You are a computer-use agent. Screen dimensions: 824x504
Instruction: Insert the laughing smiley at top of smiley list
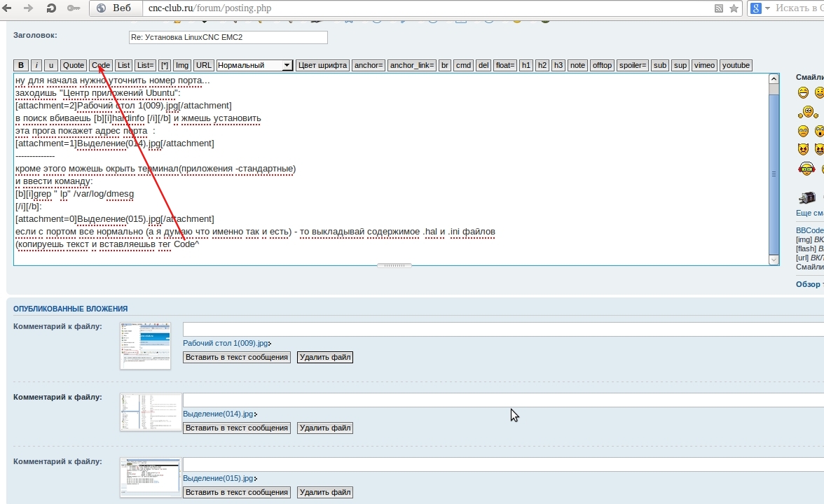(x=803, y=93)
